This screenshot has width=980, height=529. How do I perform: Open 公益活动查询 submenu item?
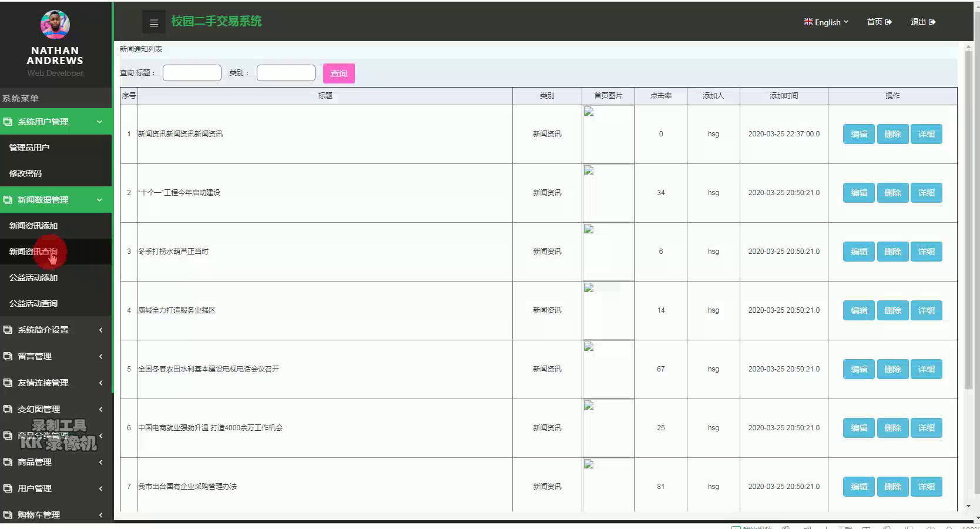click(x=56, y=303)
